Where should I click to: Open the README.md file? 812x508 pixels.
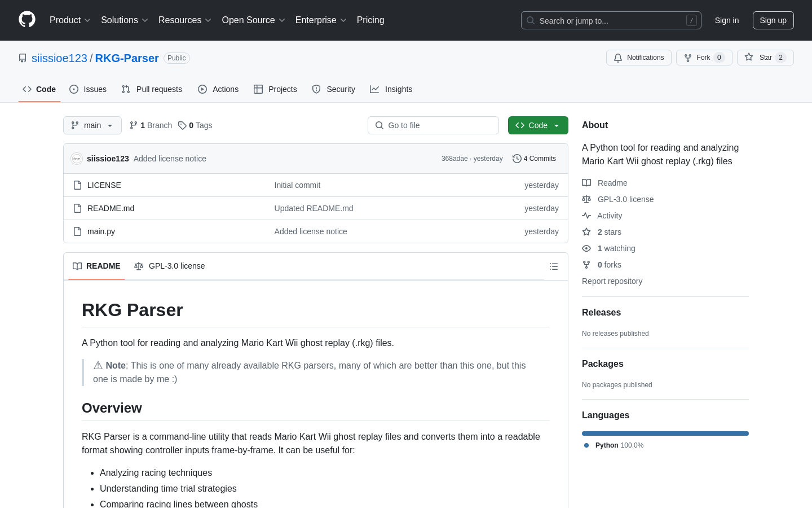[x=111, y=208]
